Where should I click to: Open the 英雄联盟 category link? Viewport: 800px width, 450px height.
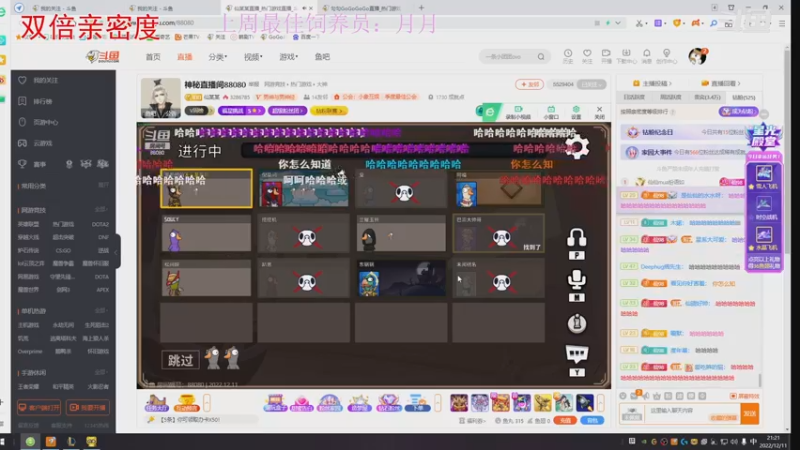click(28, 224)
